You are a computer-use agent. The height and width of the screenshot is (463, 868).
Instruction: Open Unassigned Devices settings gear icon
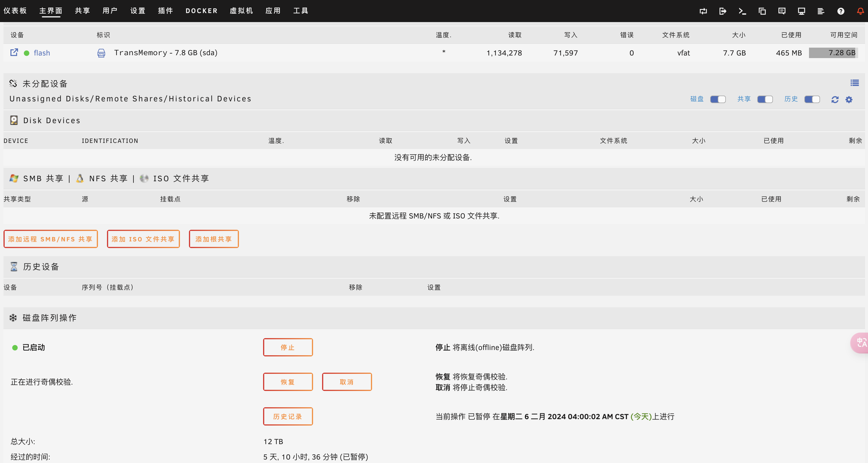point(849,99)
